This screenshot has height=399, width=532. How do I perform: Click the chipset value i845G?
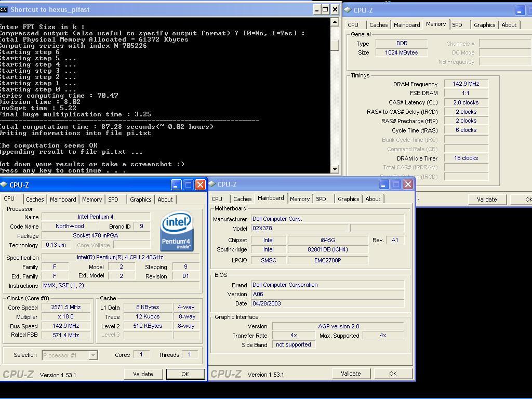328,240
